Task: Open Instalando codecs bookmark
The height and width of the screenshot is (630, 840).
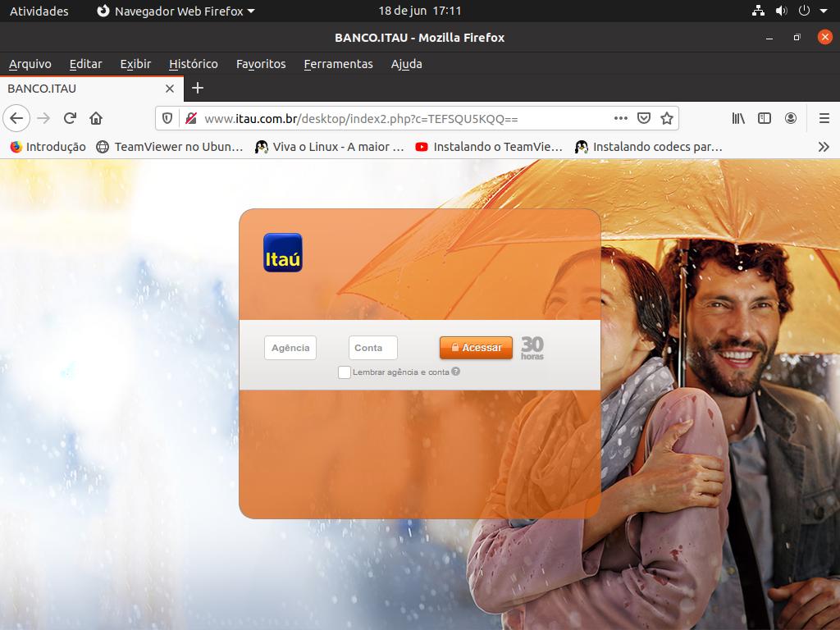Action: click(x=649, y=147)
